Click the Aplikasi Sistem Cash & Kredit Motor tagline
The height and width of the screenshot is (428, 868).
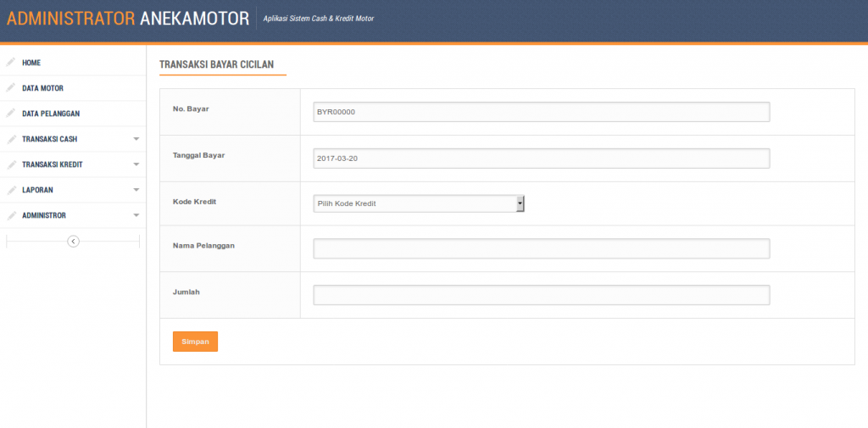point(319,19)
